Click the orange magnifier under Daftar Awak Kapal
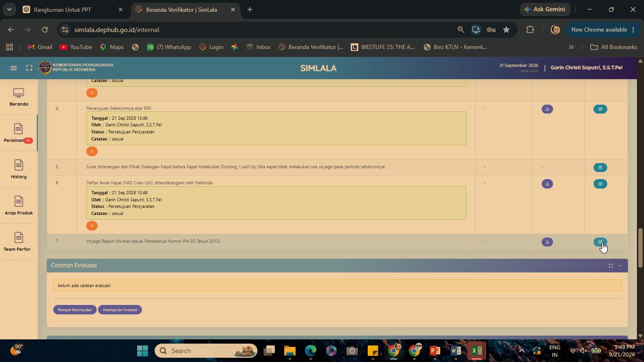The width and height of the screenshot is (644, 362). pos(92,226)
